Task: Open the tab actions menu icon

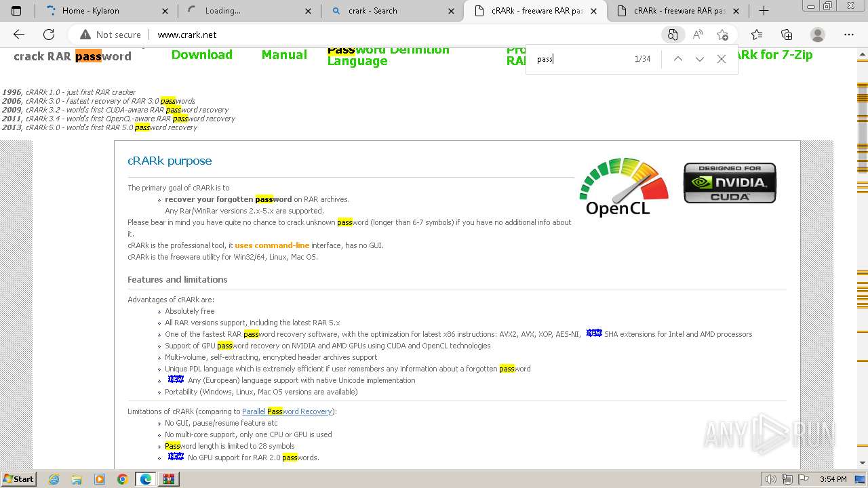Action: (x=16, y=11)
